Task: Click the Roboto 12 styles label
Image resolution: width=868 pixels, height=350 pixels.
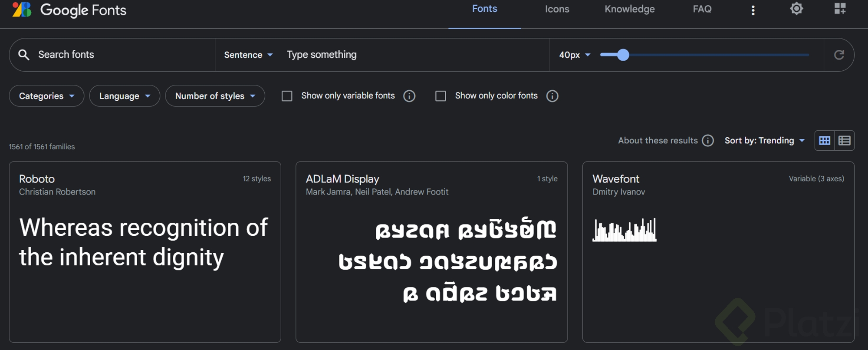Action: click(x=256, y=179)
